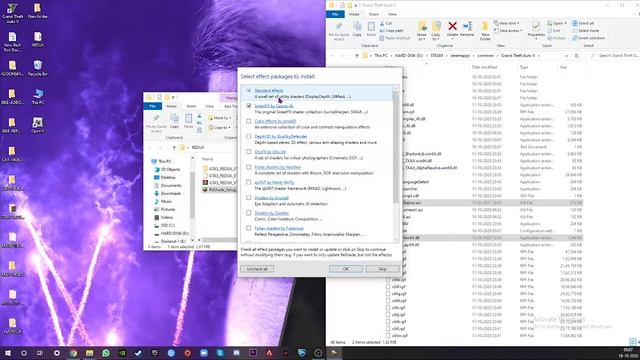Switch to the View tab in the REDUX window

tap(210, 106)
